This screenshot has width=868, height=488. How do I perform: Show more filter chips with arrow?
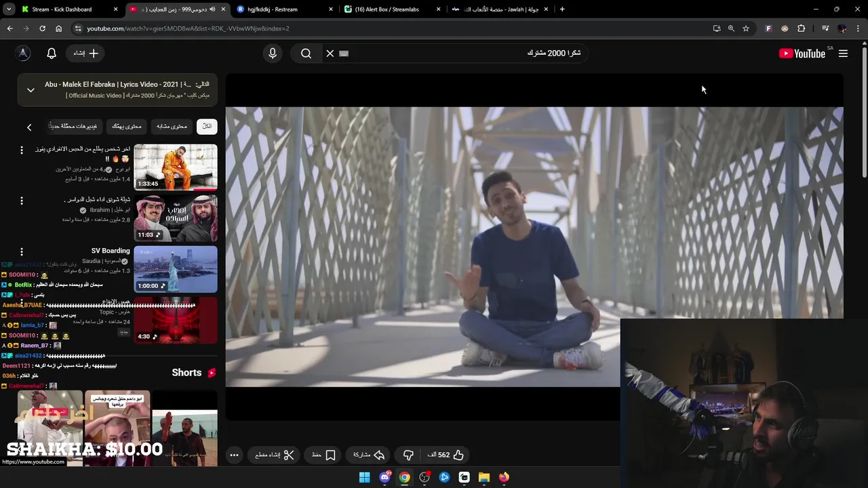coord(29,127)
